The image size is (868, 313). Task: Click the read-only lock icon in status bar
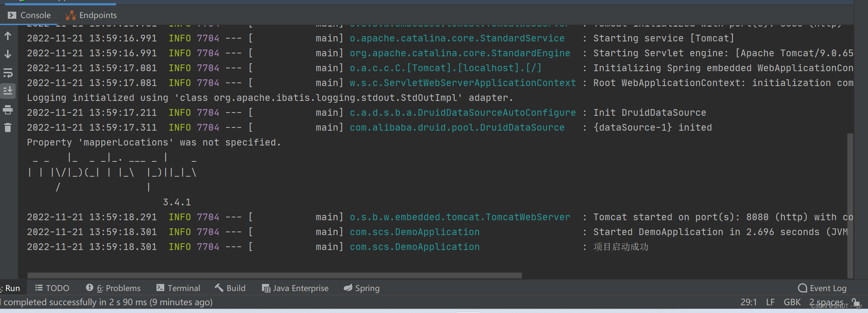tap(856, 302)
